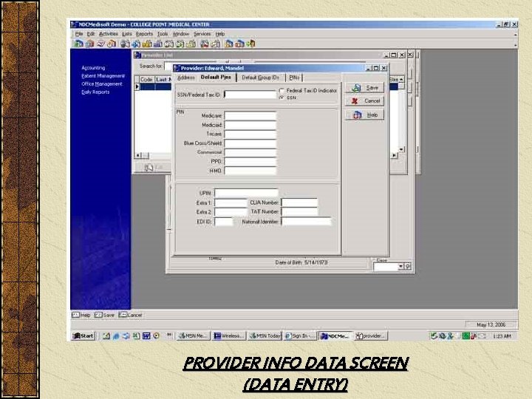Open the Case dropdown arrow
Image resolution: width=532 pixels, height=399 pixels.
coord(400,267)
